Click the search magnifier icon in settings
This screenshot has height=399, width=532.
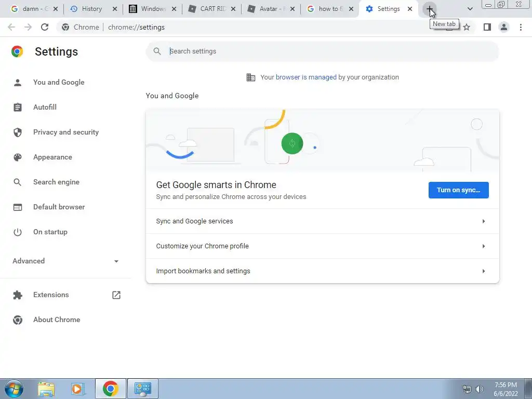coord(157,51)
